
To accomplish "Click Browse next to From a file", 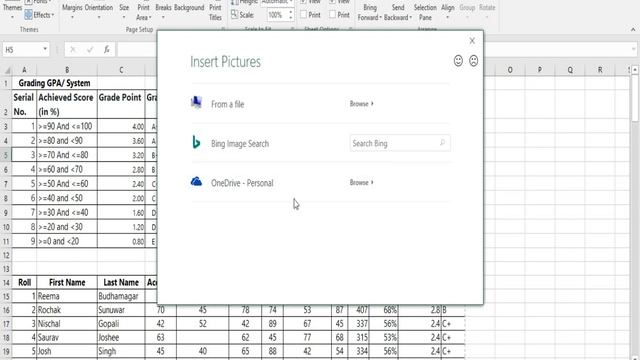I will click(x=362, y=104).
